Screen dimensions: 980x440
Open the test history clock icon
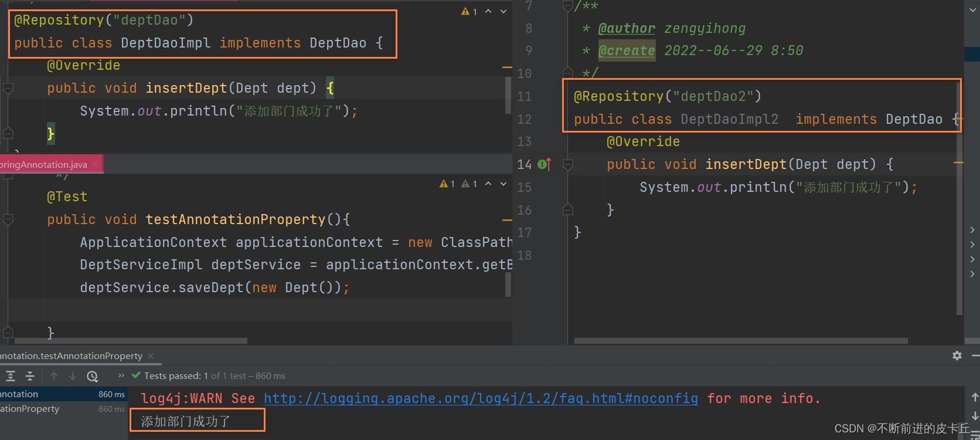(92, 376)
